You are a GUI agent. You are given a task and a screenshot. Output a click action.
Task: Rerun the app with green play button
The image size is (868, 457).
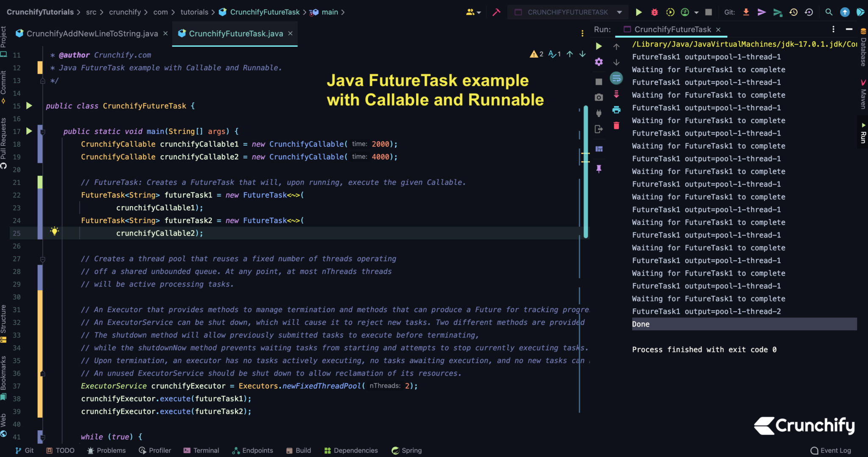(598, 46)
